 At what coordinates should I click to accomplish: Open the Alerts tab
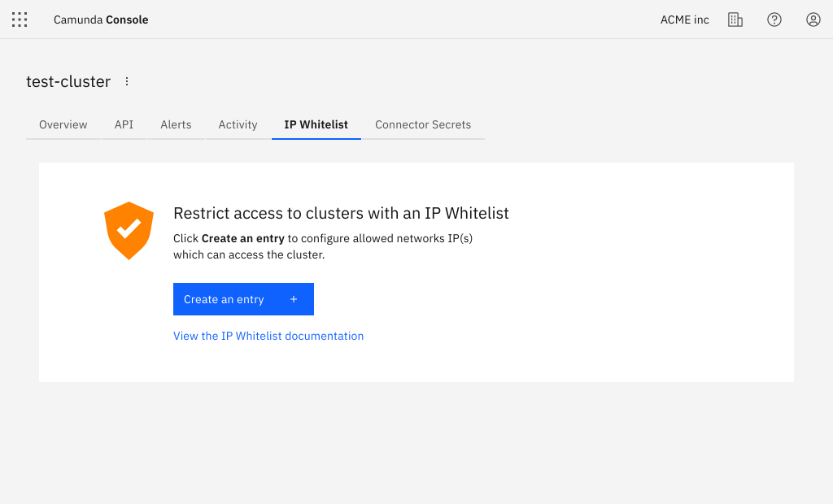176,124
